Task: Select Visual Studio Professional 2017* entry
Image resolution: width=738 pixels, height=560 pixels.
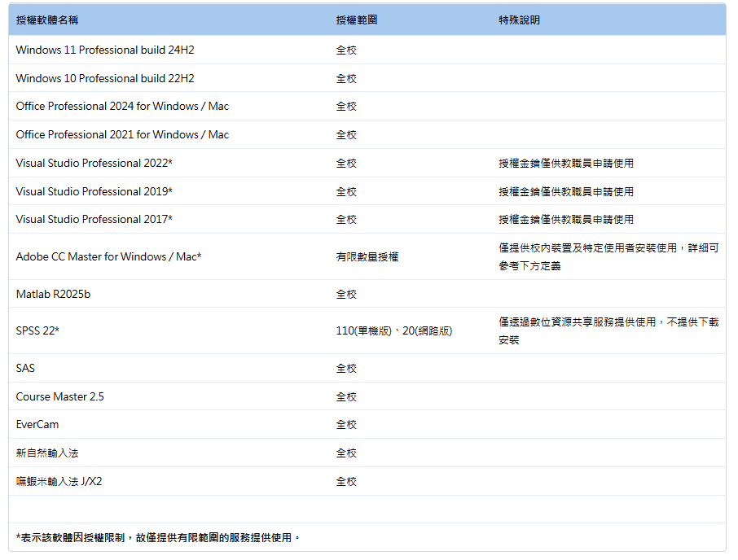Action: tap(94, 219)
